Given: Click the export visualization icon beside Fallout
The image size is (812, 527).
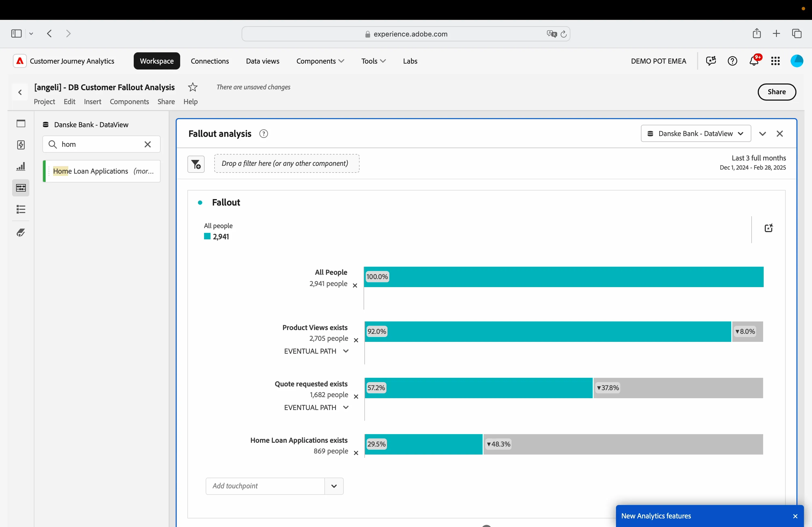Looking at the screenshot, I should (x=768, y=228).
